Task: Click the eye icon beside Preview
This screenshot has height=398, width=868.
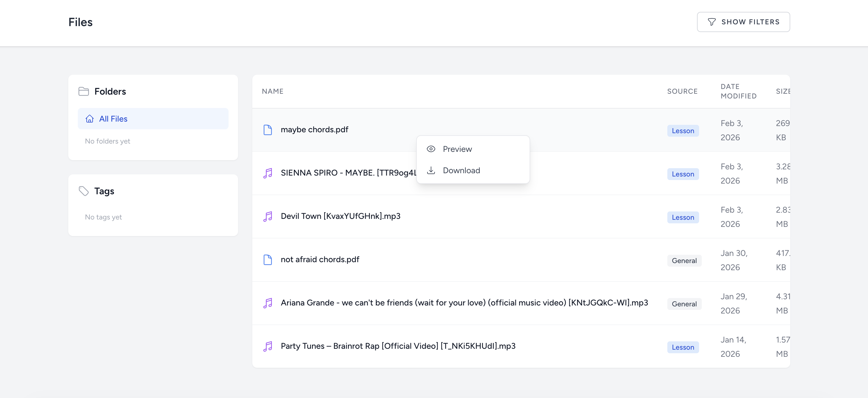Action: 431,149
